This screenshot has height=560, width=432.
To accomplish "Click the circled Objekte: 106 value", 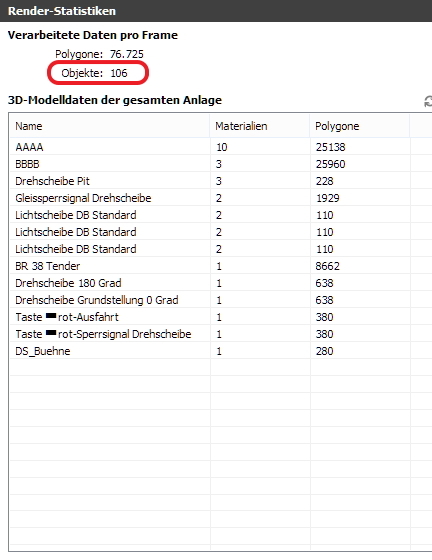I will click(x=94, y=73).
